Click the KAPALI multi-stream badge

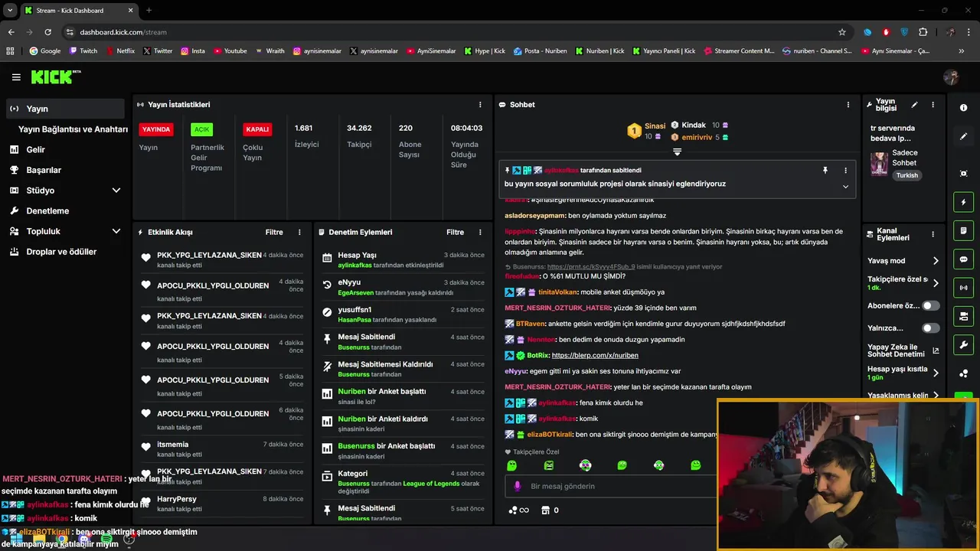[x=257, y=129]
